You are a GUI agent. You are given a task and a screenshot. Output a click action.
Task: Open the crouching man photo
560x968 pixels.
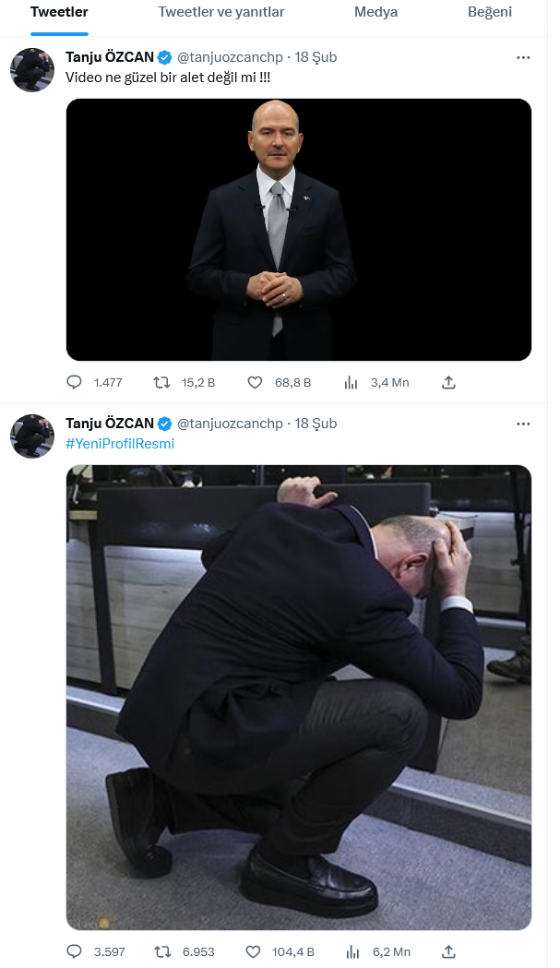(x=299, y=697)
